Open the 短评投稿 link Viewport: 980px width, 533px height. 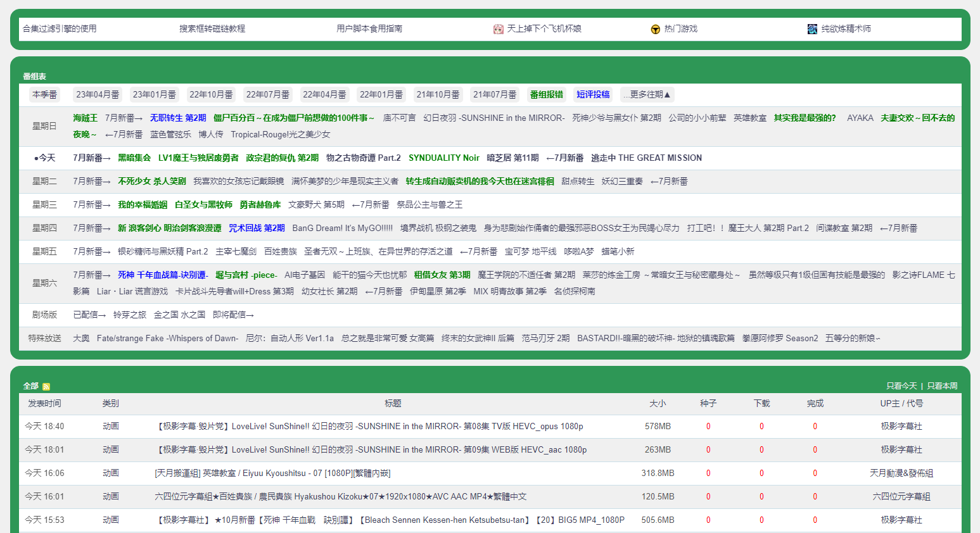click(593, 95)
